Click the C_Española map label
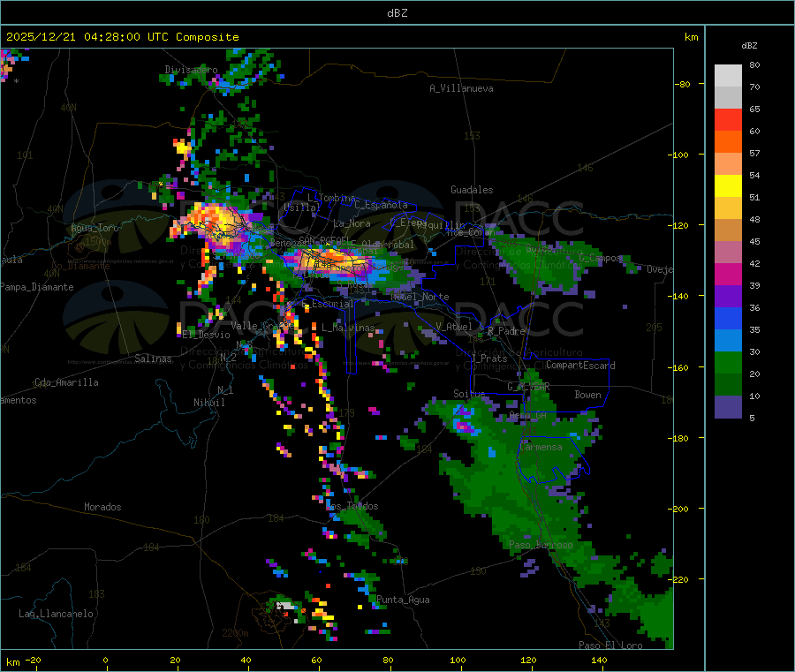Image resolution: width=795 pixels, height=672 pixels. [x=381, y=205]
